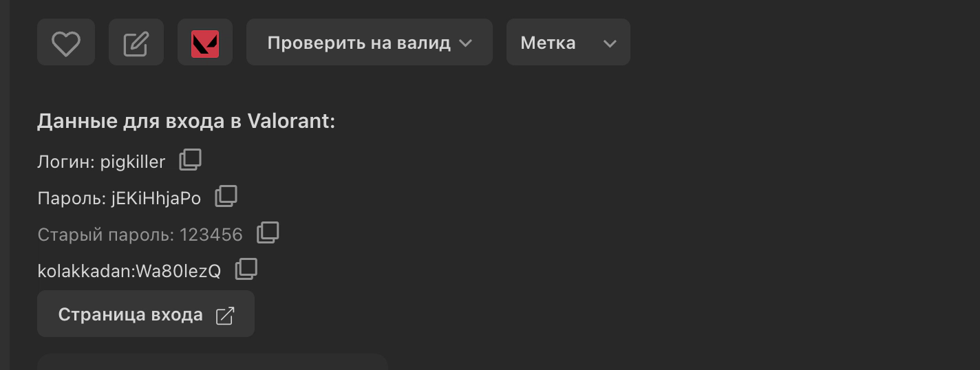
Task: Click the pencil edit icon
Action: point(136,43)
